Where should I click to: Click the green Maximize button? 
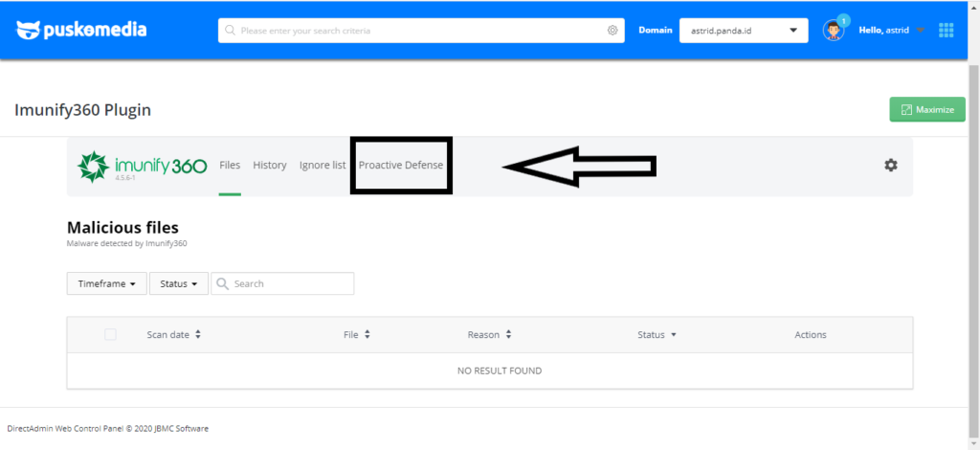[926, 110]
